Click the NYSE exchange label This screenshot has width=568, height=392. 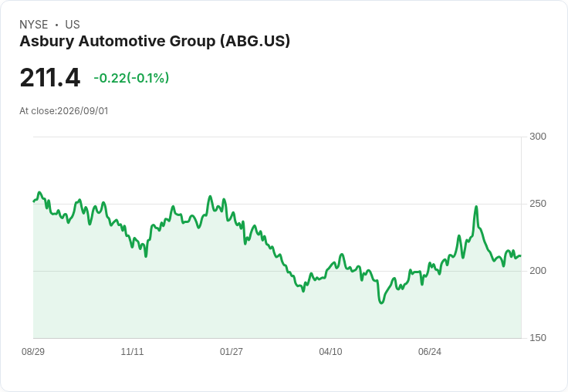(x=34, y=25)
